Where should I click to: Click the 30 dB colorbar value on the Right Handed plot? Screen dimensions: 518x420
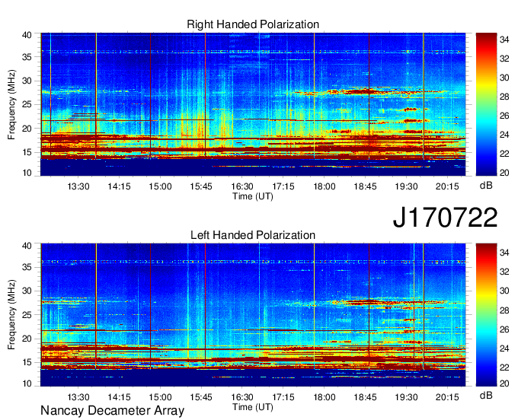(x=504, y=78)
